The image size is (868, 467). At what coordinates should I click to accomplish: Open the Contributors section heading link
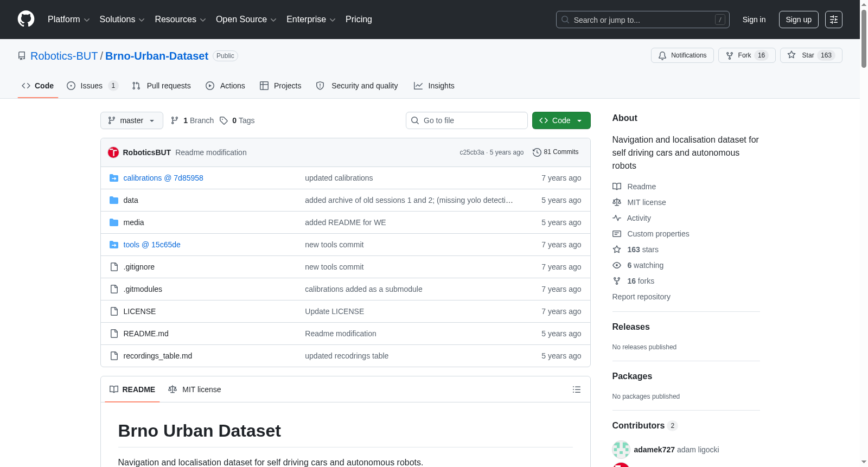[645, 426]
